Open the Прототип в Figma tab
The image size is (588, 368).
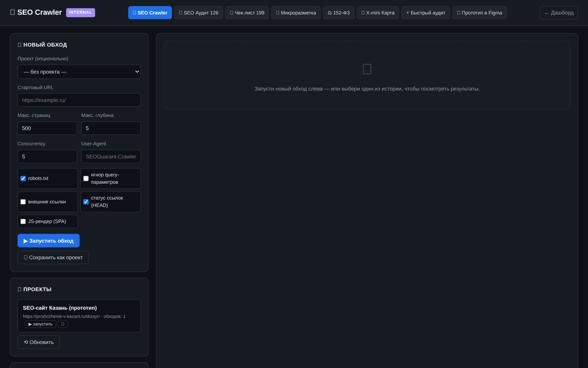point(479,13)
